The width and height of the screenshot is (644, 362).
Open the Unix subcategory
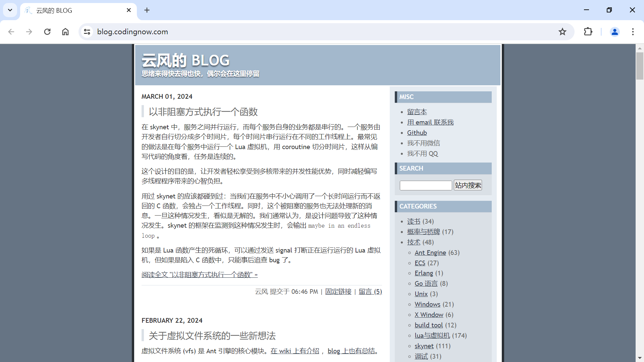pos(421,294)
